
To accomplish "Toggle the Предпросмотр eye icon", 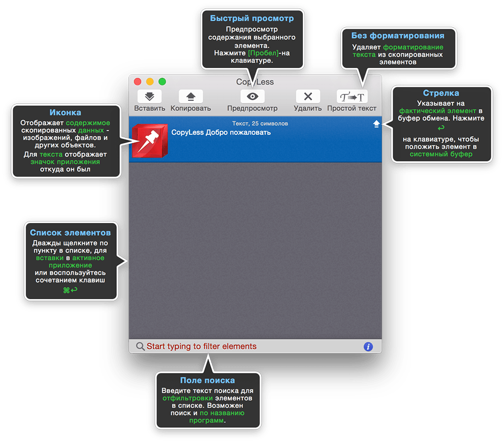I will 253,96.
